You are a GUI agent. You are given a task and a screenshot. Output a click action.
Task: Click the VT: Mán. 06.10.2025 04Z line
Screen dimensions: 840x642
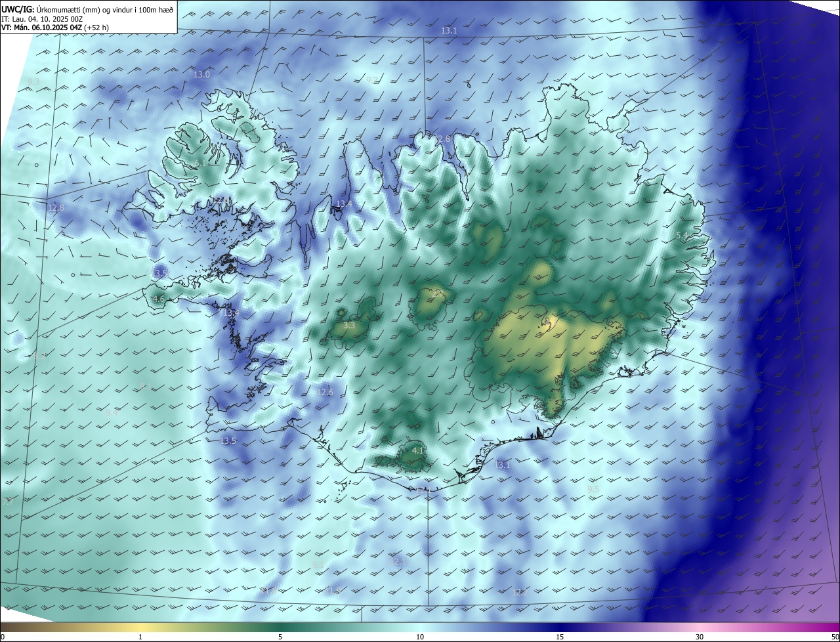pyautogui.click(x=55, y=28)
